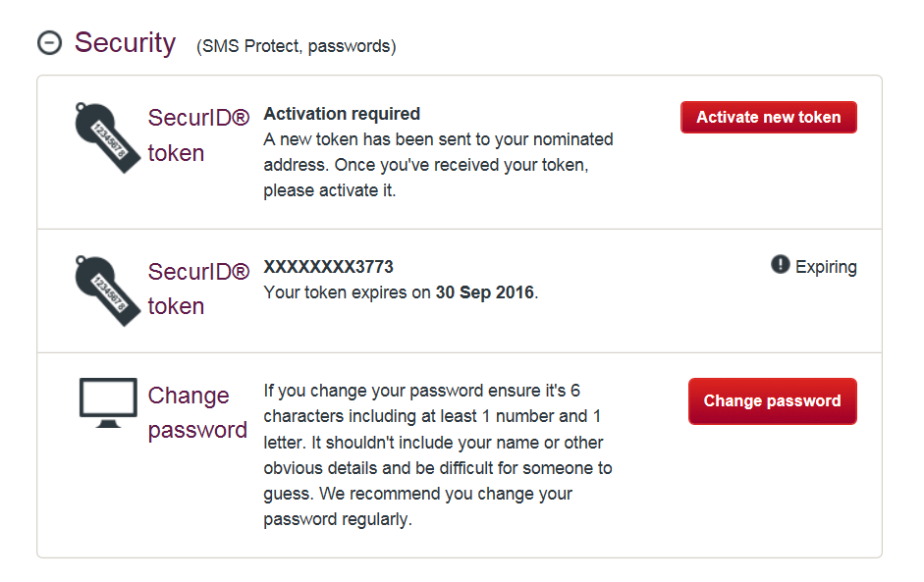Click the second SecurID token key fob icon
Viewport: 924px width, 582px height.
(107, 291)
